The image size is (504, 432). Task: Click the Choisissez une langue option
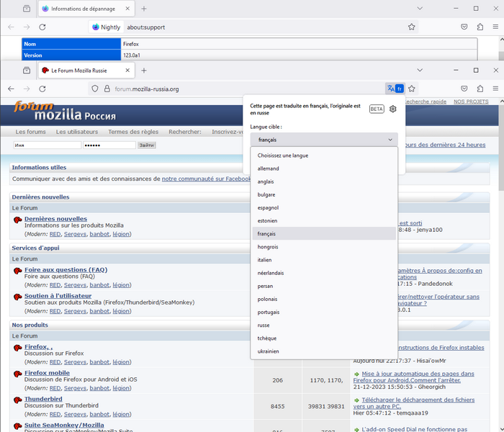324,156
